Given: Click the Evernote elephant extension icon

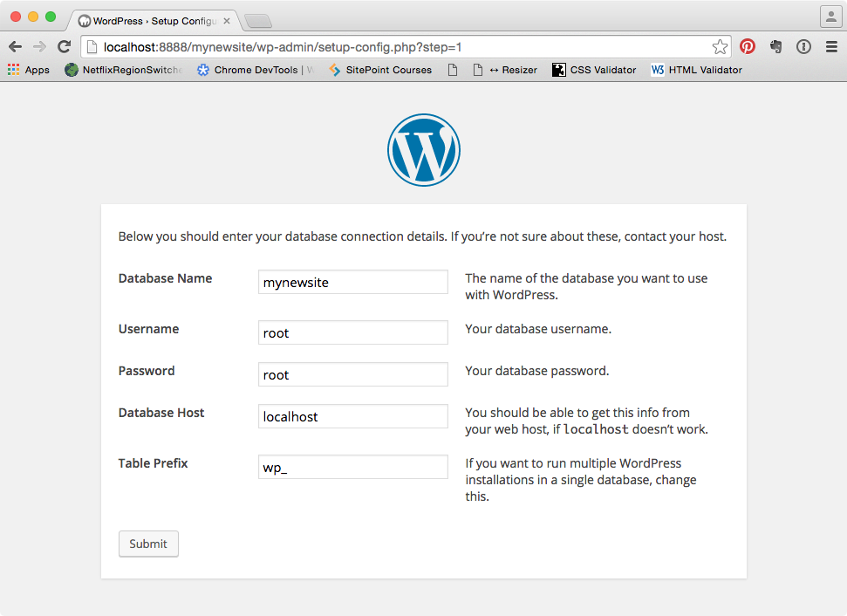Looking at the screenshot, I should (x=776, y=46).
